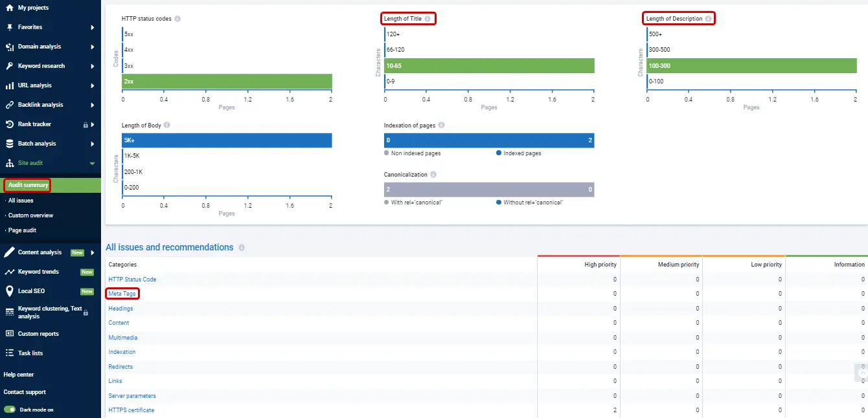868x418 pixels.
Task: Click info icon beside Canonicalization
Action: click(x=433, y=175)
